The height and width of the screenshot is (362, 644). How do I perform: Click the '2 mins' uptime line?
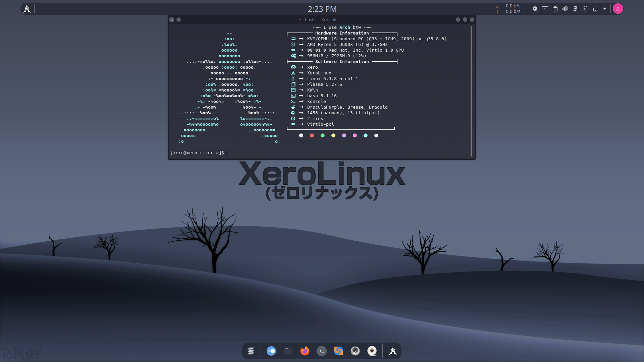tap(315, 119)
